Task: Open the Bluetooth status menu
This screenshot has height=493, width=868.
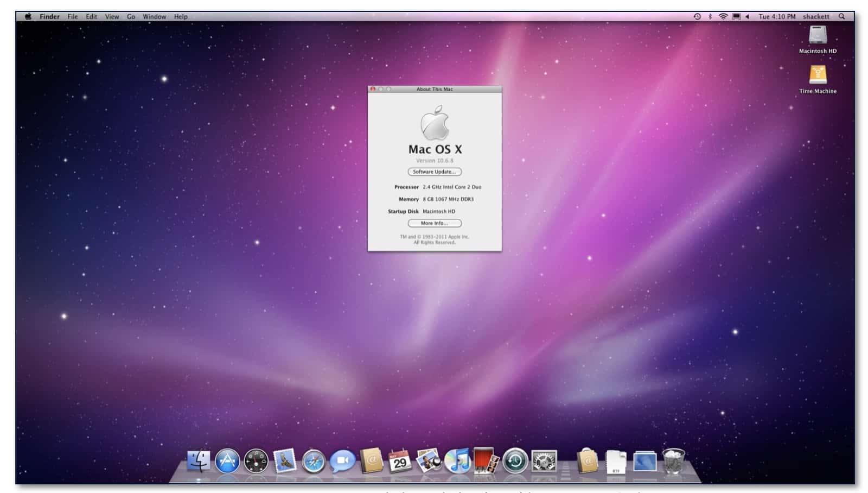Action: [710, 16]
